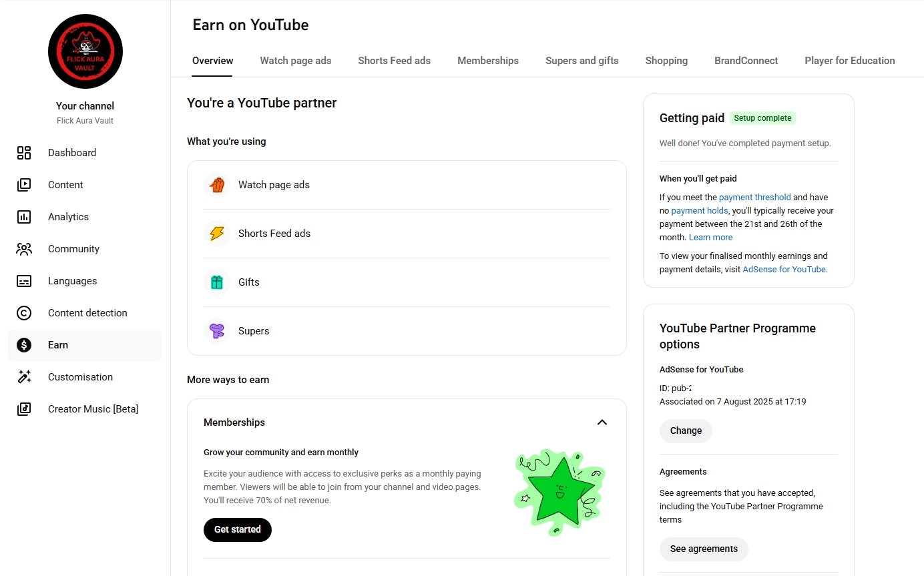
Task: Open Customisation magic wand icon
Action: [x=24, y=377]
